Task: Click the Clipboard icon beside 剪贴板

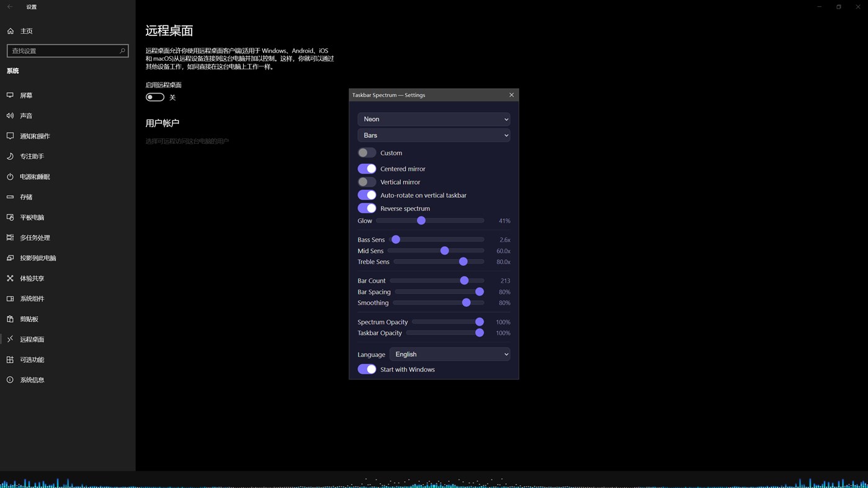Action: coord(10,319)
